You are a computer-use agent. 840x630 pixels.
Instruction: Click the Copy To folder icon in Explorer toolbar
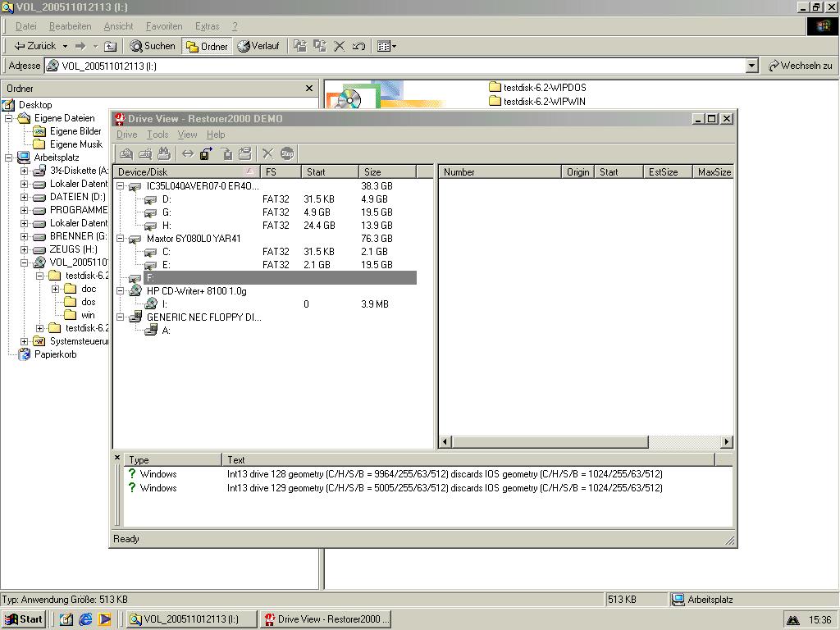pos(320,46)
